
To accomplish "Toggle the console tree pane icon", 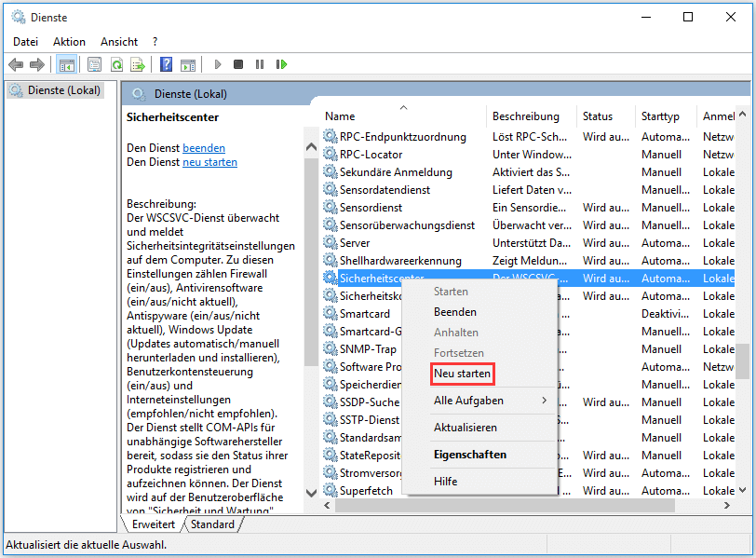I will [x=66, y=64].
